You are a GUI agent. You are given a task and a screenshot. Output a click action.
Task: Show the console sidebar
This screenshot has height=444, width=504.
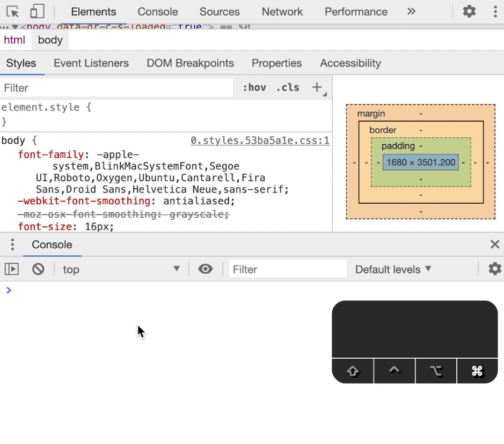[x=12, y=269]
